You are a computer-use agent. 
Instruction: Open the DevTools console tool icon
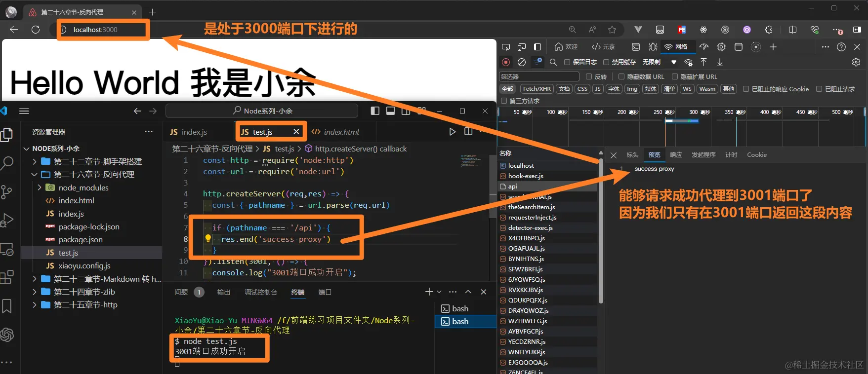636,47
